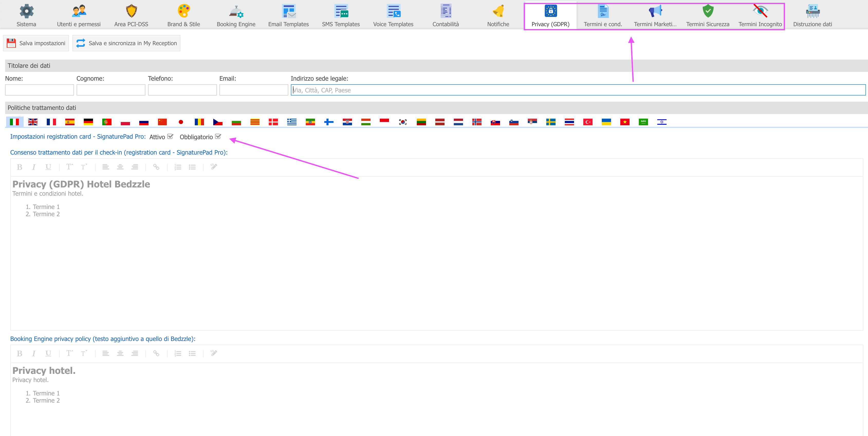Insert link in Booking Engine policy editor
The image size is (868, 436).
coord(156,354)
